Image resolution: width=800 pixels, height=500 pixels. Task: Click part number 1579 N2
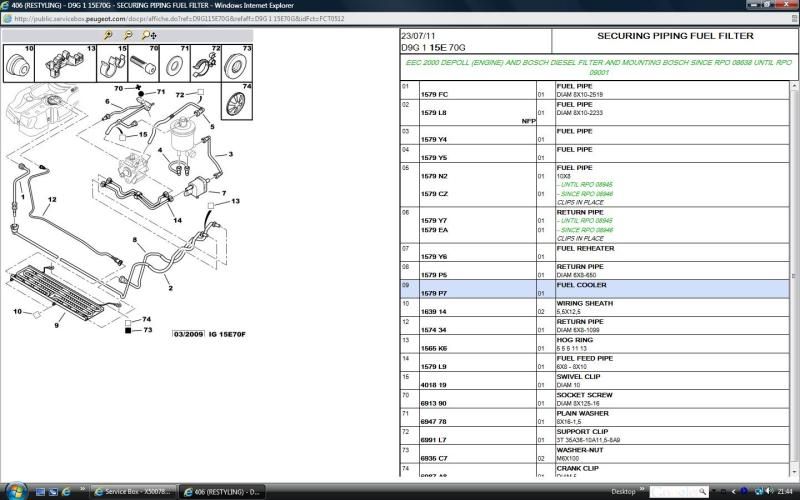[434, 176]
